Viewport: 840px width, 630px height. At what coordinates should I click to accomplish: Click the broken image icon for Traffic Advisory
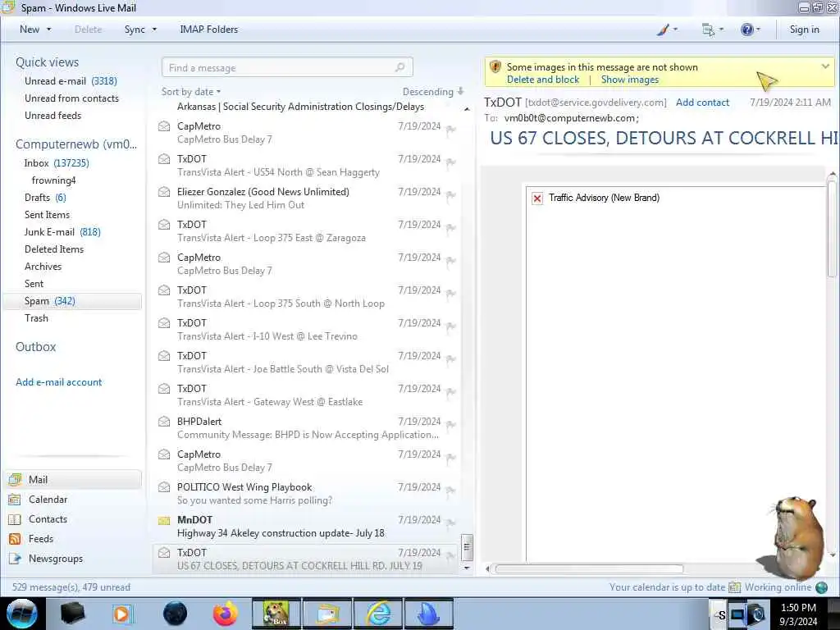pos(537,199)
